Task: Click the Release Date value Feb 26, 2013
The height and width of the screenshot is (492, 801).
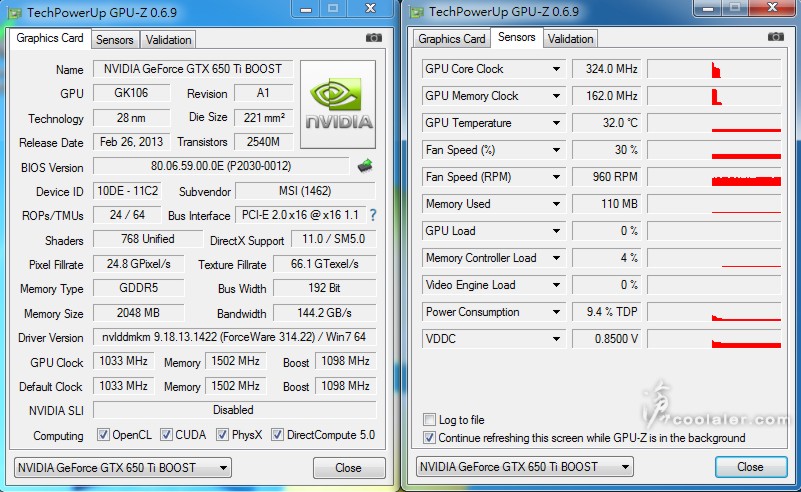Action: pyautogui.click(x=131, y=142)
